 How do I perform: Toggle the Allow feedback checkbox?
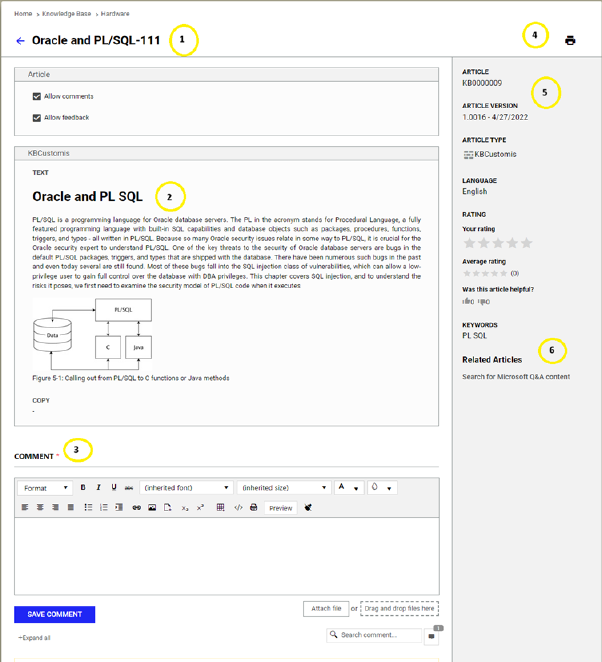click(37, 117)
